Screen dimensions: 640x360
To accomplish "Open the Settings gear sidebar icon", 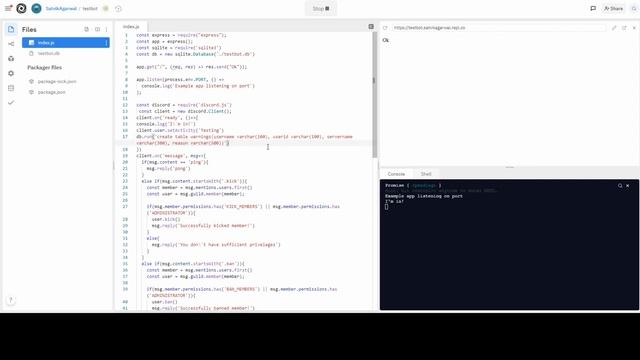I will pyautogui.click(x=11, y=73).
